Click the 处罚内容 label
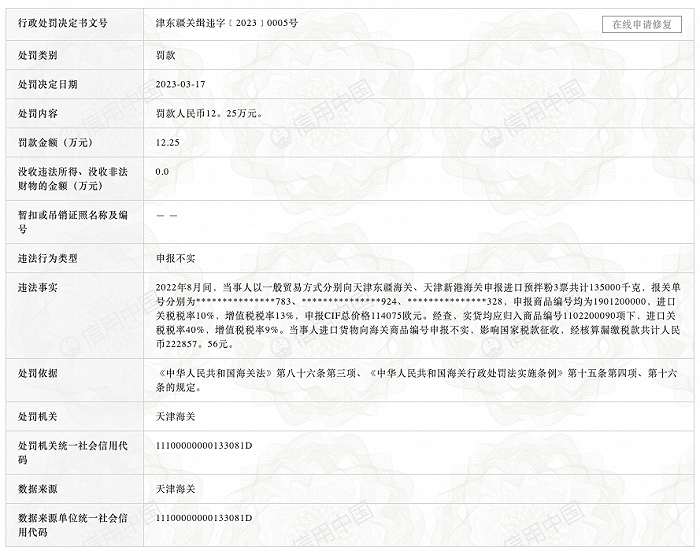This screenshot has width=700, height=551. [x=38, y=113]
